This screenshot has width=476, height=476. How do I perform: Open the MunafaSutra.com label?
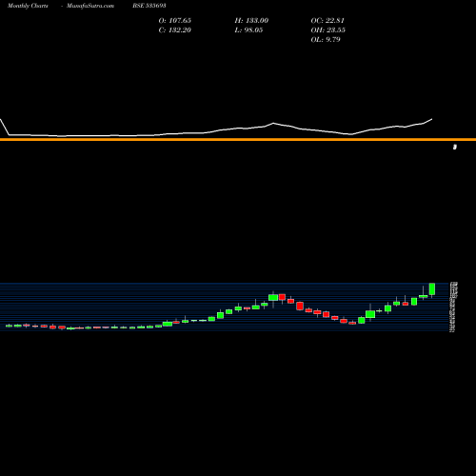tap(90, 6)
